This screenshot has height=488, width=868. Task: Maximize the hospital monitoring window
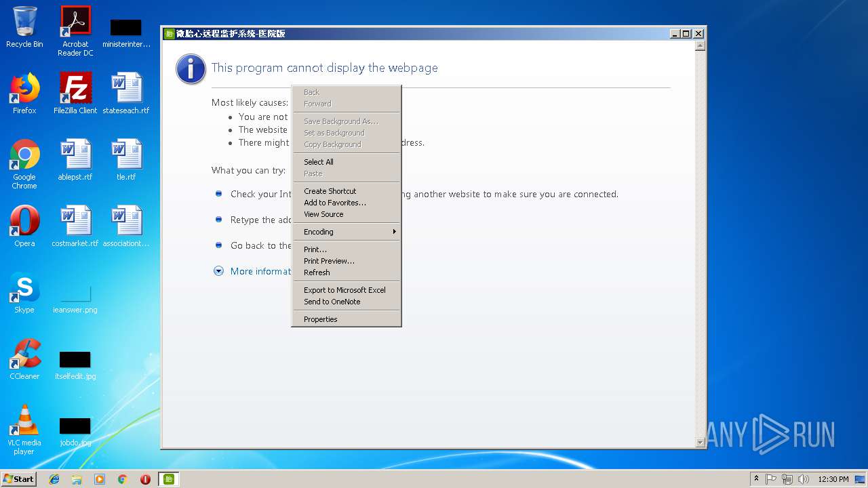click(x=686, y=34)
